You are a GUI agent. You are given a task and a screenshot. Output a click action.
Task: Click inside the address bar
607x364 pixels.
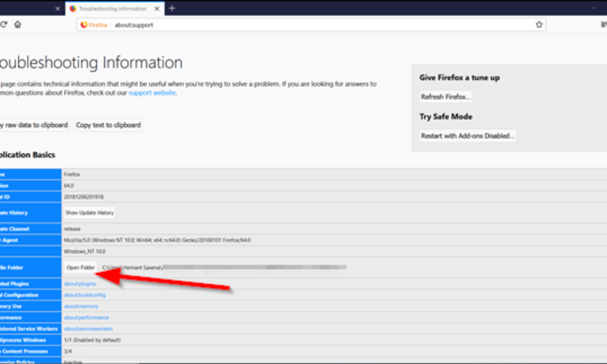(253, 24)
